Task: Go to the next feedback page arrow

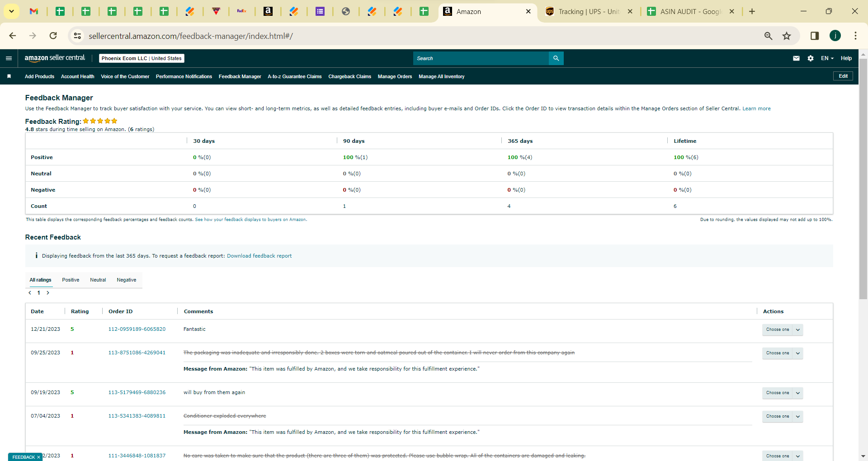Action: point(48,293)
